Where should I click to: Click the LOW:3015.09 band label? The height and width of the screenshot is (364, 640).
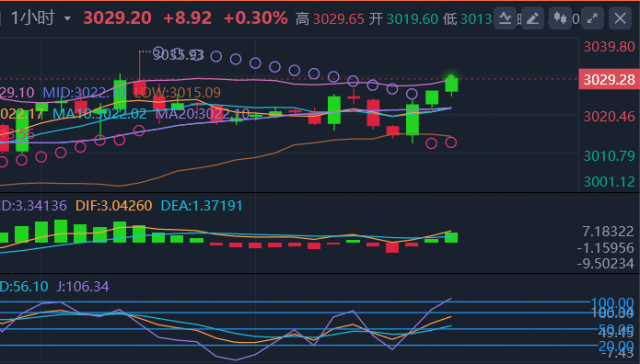coord(177,93)
